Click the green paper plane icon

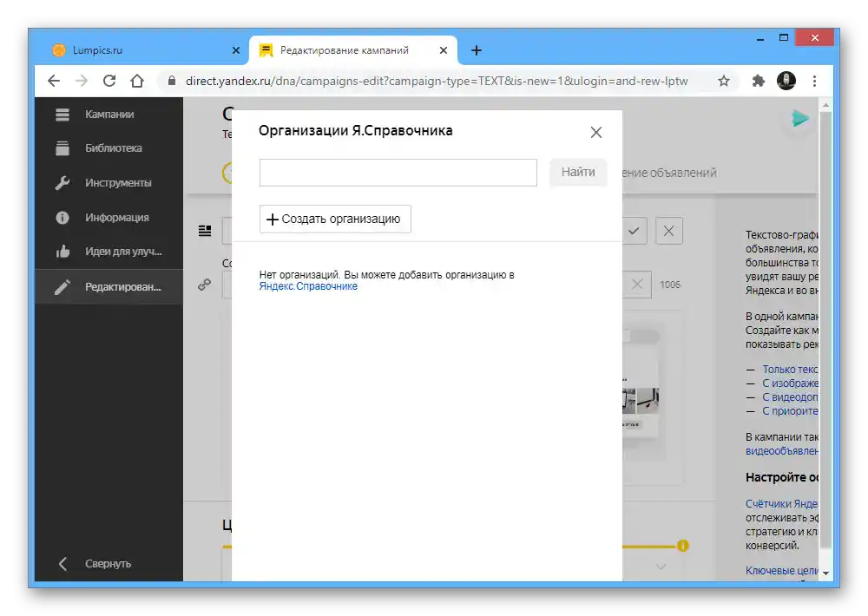tap(799, 119)
